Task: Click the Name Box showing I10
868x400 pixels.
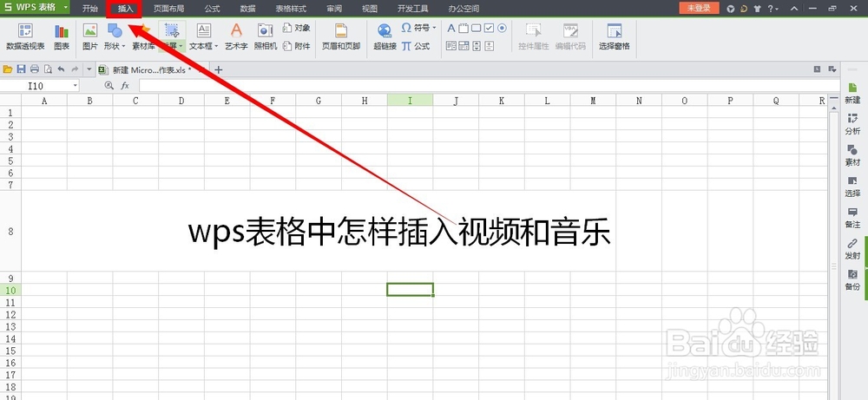Action: coord(36,86)
